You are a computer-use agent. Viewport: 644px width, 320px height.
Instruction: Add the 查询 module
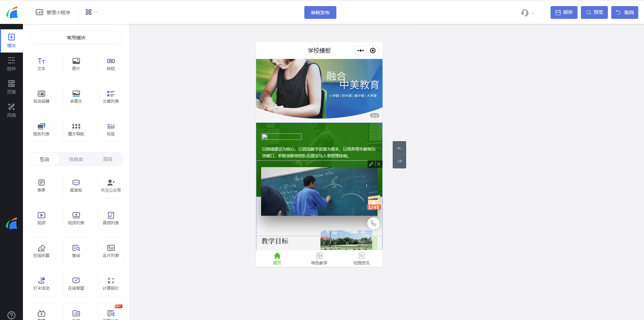[x=76, y=251]
